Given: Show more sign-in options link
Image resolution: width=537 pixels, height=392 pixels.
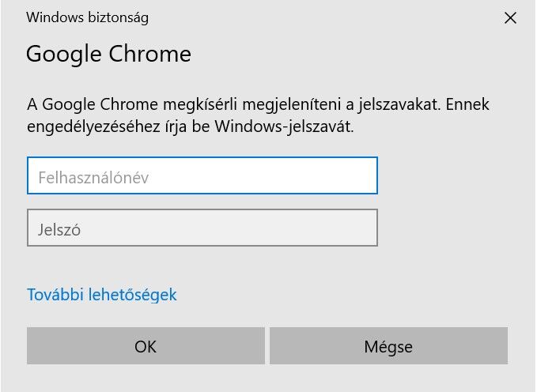Looking at the screenshot, I should pos(102,295).
